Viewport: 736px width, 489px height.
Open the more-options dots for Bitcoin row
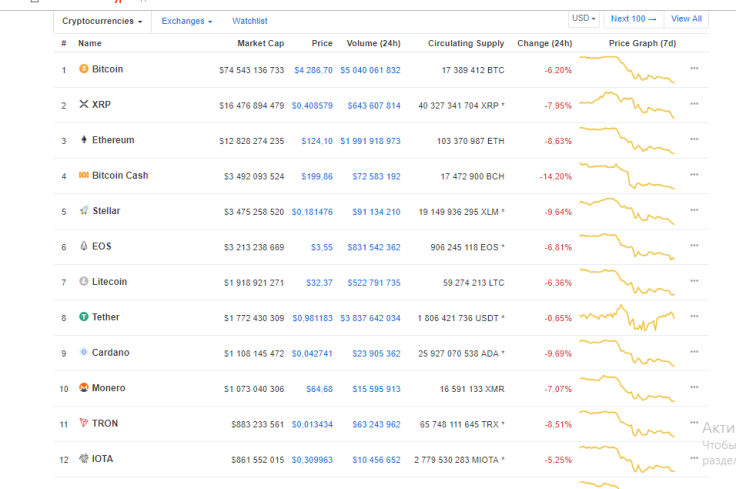coord(694,69)
